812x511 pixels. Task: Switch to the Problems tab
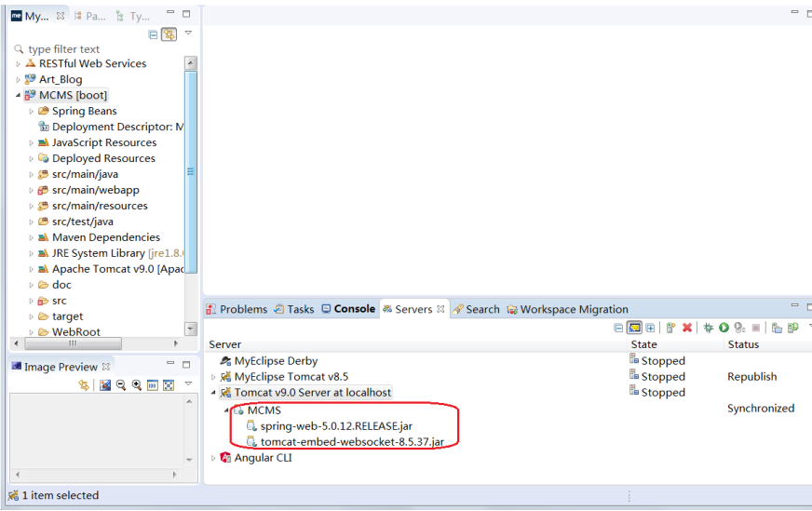click(x=237, y=309)
